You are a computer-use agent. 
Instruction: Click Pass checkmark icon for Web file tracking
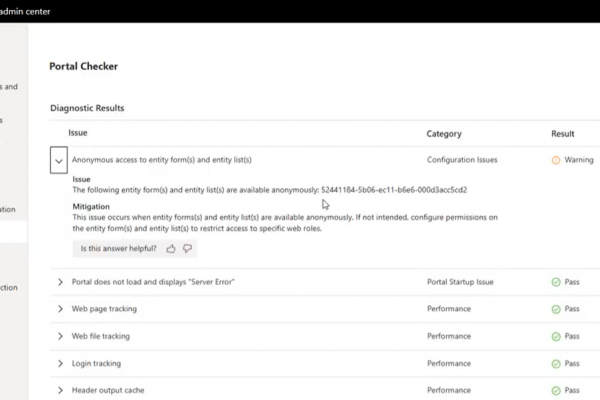pyautogui.click(x=556, y=336)
